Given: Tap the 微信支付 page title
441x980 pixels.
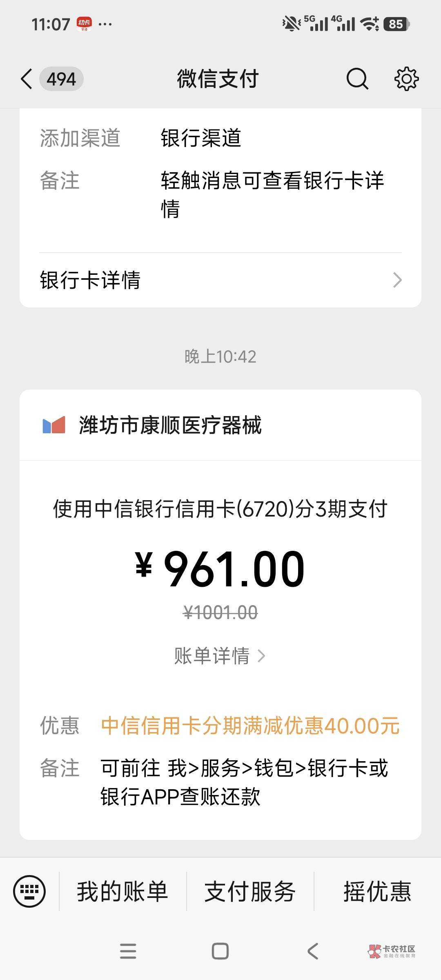Looking at the screenshot, I should (218, 79).
